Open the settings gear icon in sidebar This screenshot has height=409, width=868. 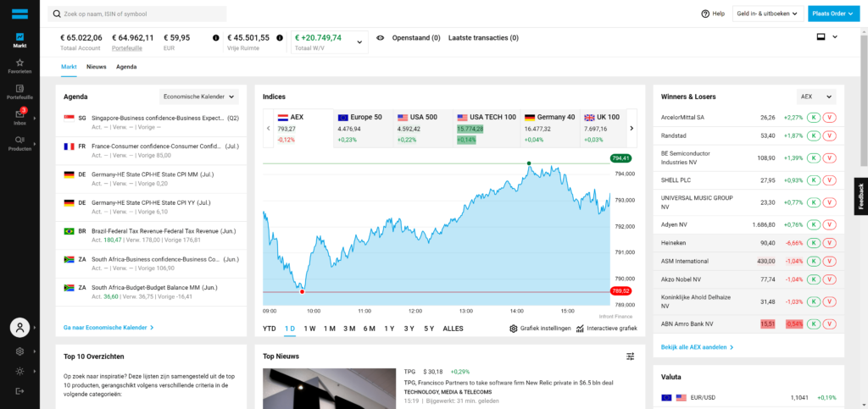[x=20, y=351]
